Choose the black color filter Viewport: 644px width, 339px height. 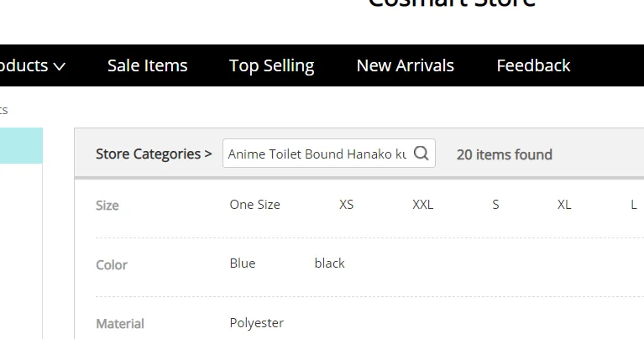(x=330, y=263)
